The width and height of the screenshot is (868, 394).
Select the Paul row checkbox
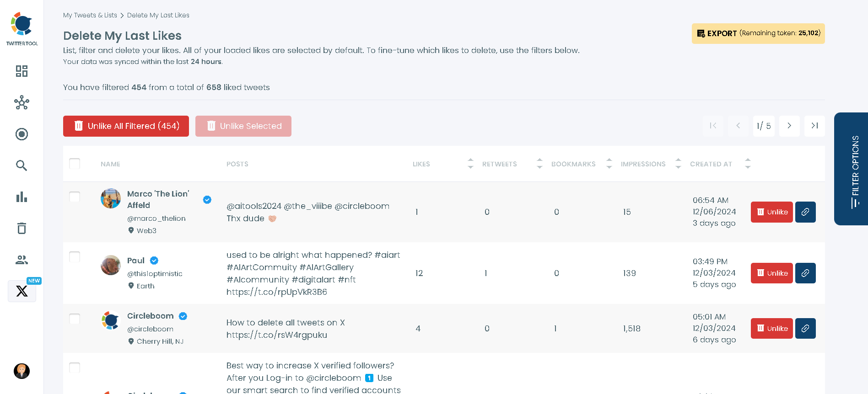tap(75, 257)
